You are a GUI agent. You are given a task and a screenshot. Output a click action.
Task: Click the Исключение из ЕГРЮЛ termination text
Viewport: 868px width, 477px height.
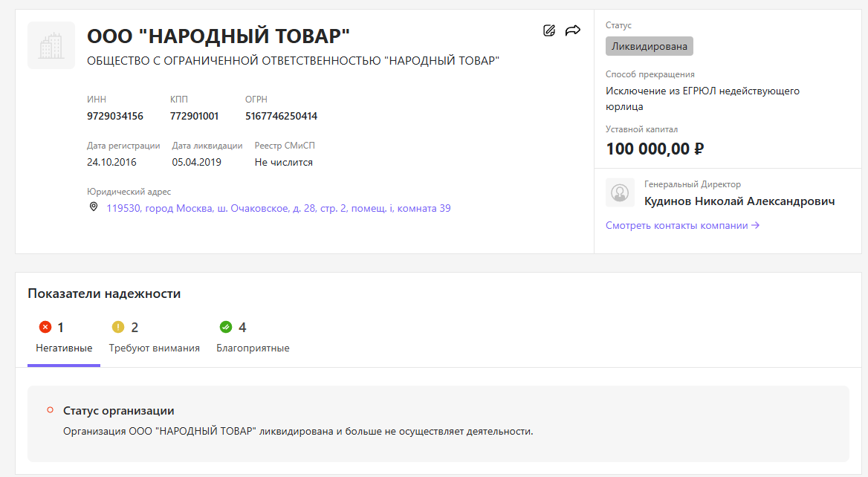pyautogui.click(x=702, y=99)
